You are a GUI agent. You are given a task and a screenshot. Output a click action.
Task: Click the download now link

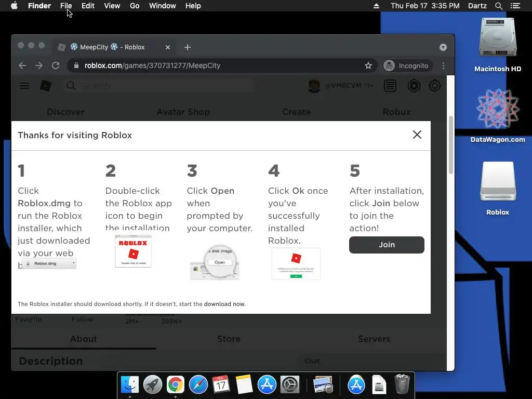(224, 304)
